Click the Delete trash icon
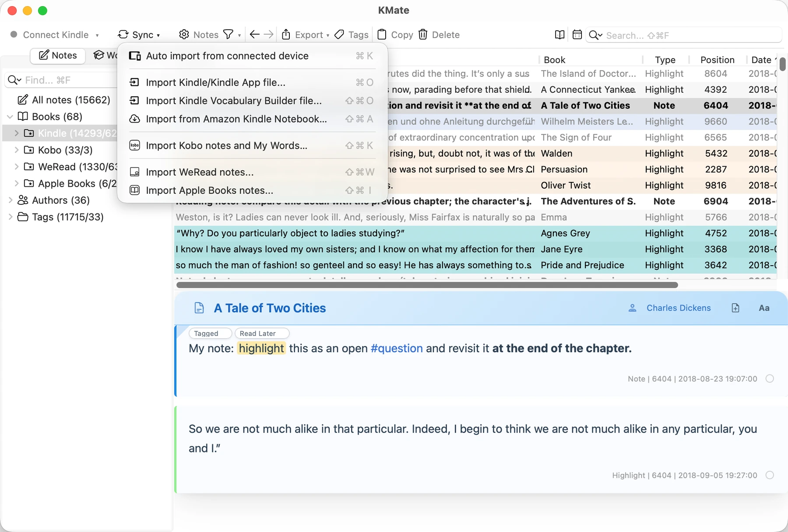Viewport: 788px width, 532px height. tap(423, 35)
